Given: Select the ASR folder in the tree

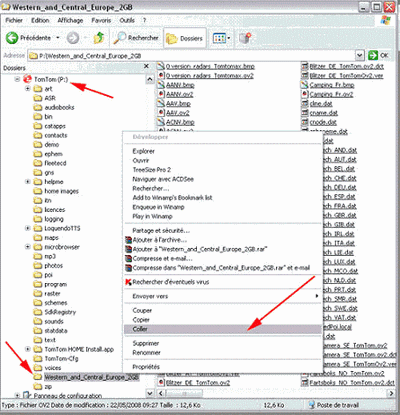Looking at the screenshot, I should [50, 98].
